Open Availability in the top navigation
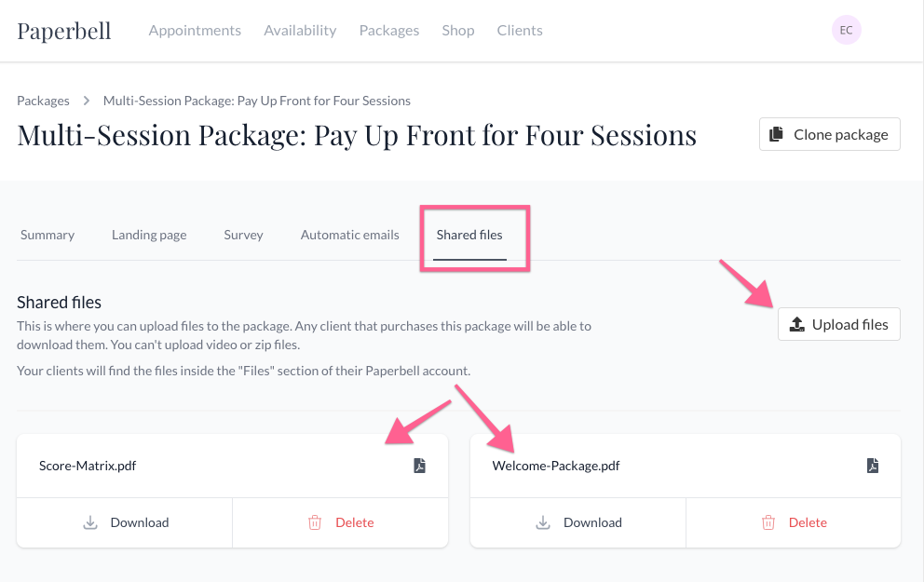The image size is (924, 582). click(300, 31)
